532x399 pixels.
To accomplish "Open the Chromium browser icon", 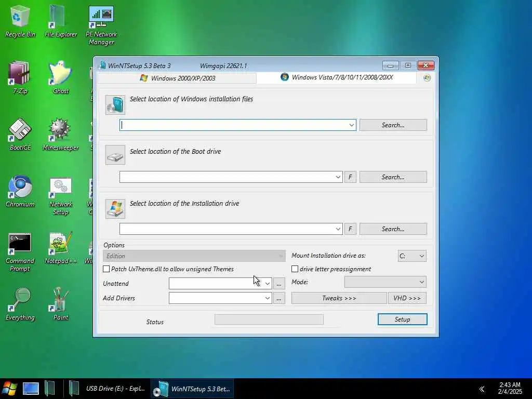I will [x=20, y=191].
